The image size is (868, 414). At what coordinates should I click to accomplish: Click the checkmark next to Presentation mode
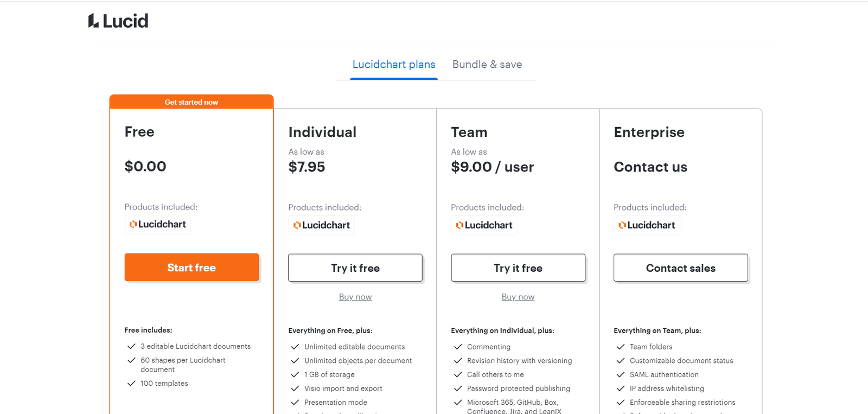[x=295, y=402]
